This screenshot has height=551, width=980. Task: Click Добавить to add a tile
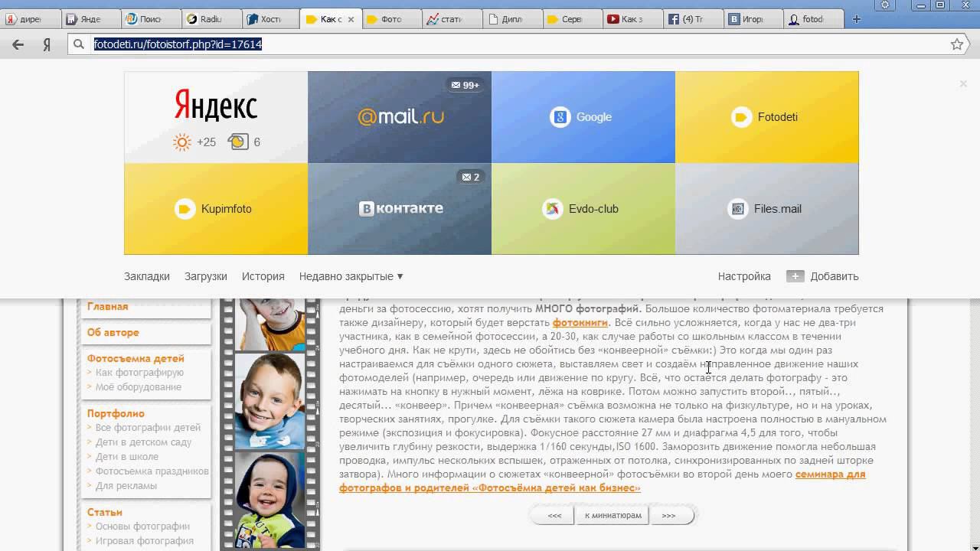click(823, 276)
